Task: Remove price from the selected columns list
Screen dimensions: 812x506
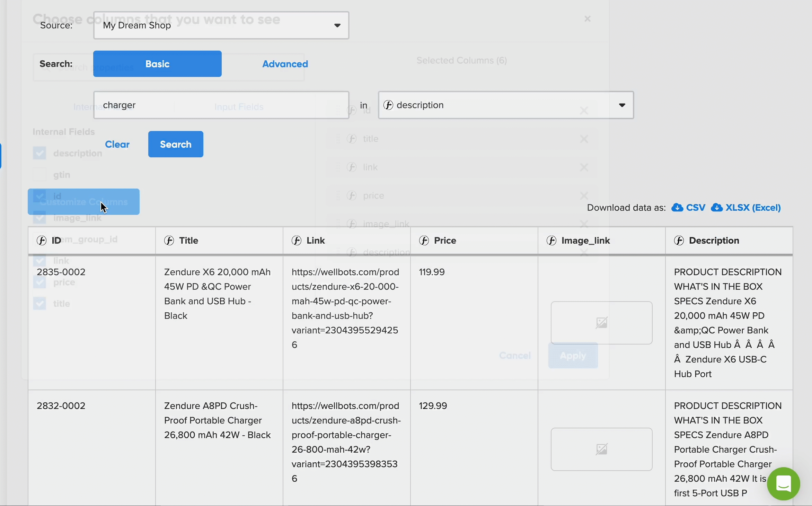Action: pos(584,196)
